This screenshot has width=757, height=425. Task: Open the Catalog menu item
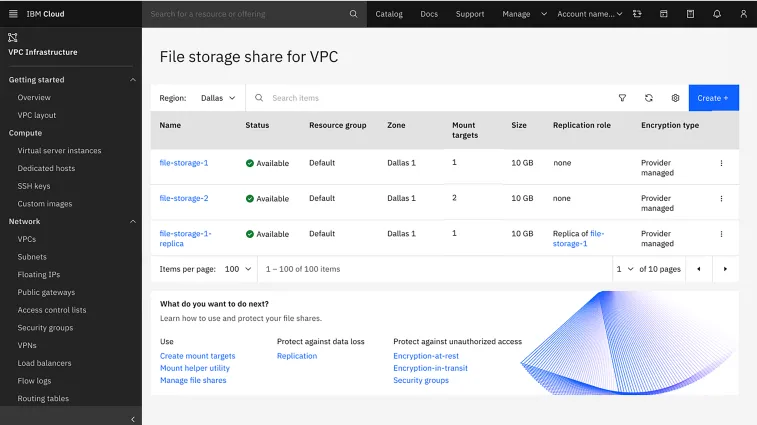click(389, 14)
